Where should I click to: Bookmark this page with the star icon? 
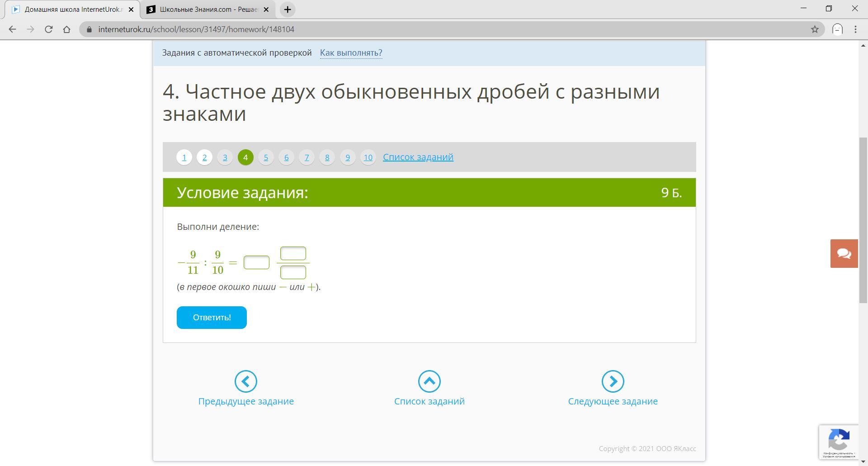click(x=815, y=29)
